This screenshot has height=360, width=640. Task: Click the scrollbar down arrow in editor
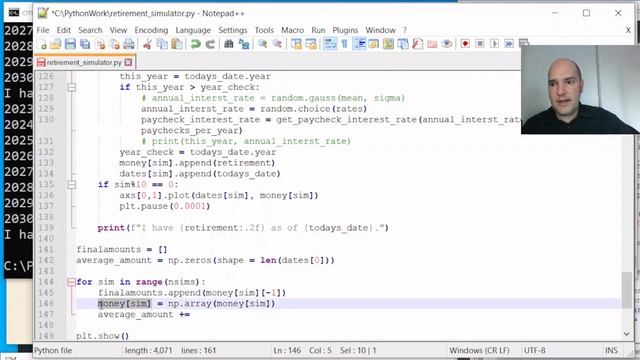coord(627,334)
